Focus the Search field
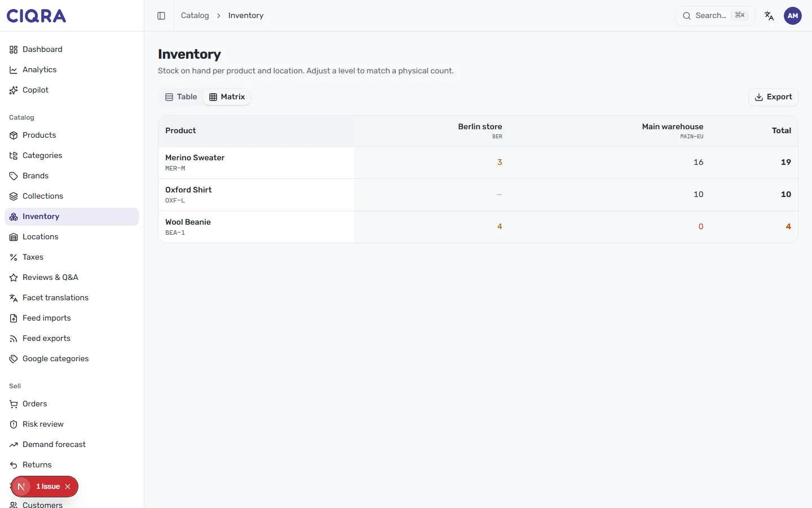 click(x=715, y=16)
